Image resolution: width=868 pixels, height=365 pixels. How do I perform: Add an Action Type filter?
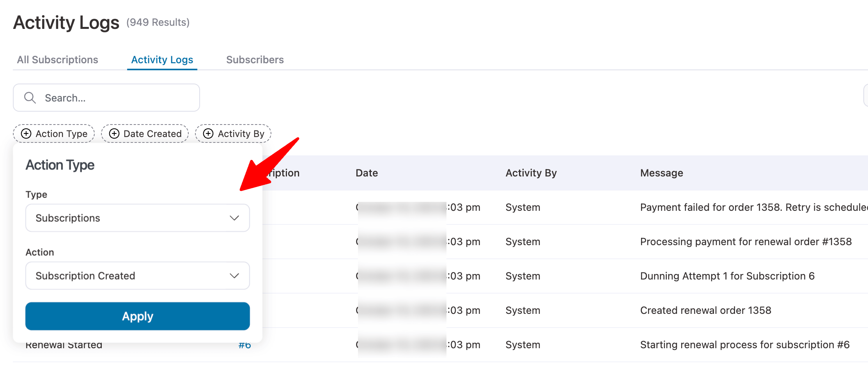pos(53,134)
